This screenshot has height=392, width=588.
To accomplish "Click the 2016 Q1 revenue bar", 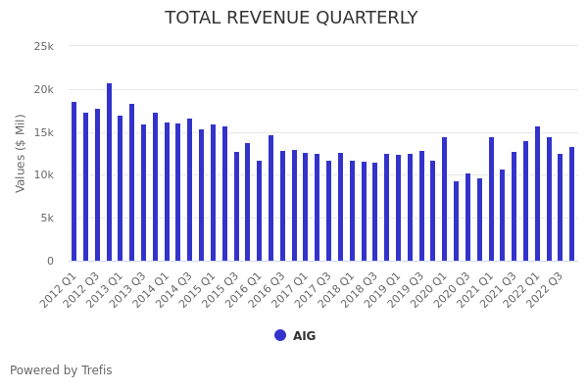I will [x=259, y=211].
